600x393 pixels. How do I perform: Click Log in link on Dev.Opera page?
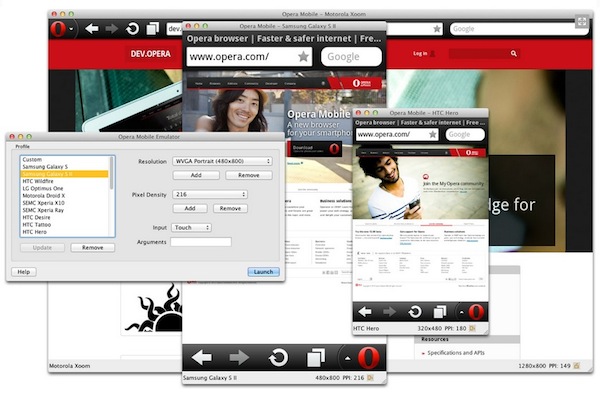point(420,54)
